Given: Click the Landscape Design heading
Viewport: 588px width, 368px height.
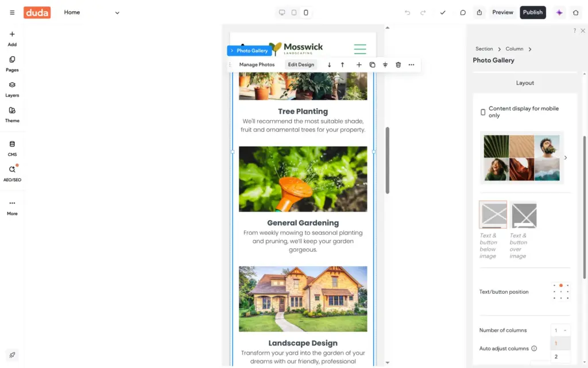Looking at the screenshot, I should (x=303, y=343).
